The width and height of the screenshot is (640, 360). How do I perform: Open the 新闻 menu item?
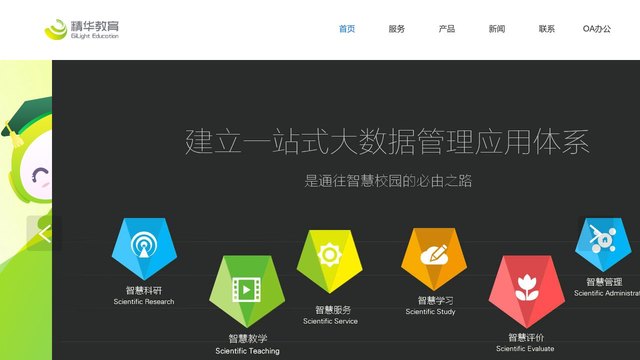coord(497,29)
